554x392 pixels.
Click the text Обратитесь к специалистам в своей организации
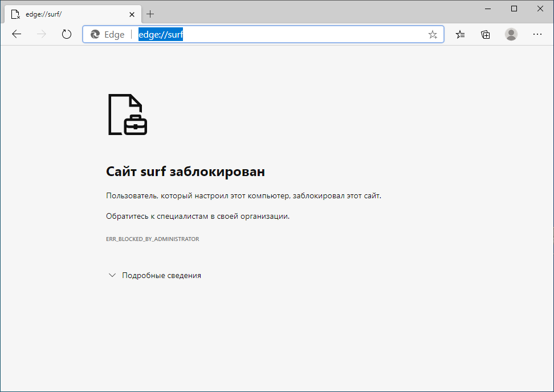coord(198,216)
